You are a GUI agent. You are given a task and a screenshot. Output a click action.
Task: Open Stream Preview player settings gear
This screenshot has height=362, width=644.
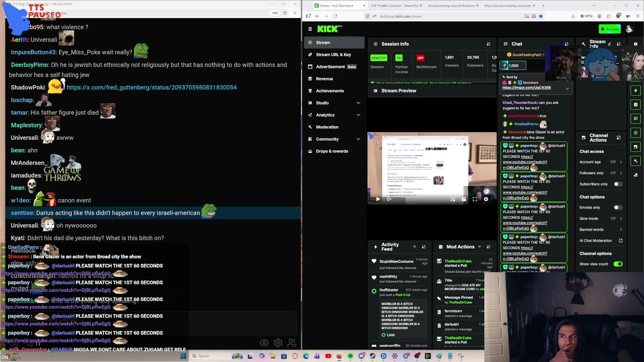pyautogui.click(x=486, y=200)
